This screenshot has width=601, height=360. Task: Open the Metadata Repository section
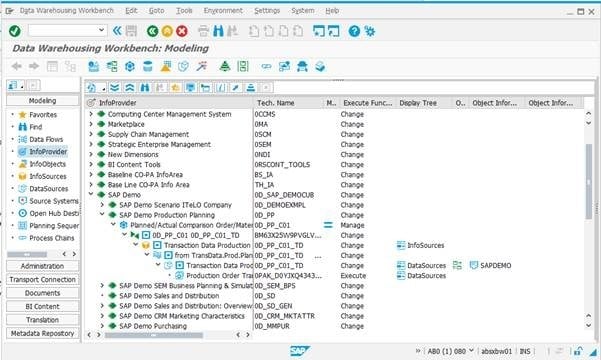[43, 334]
